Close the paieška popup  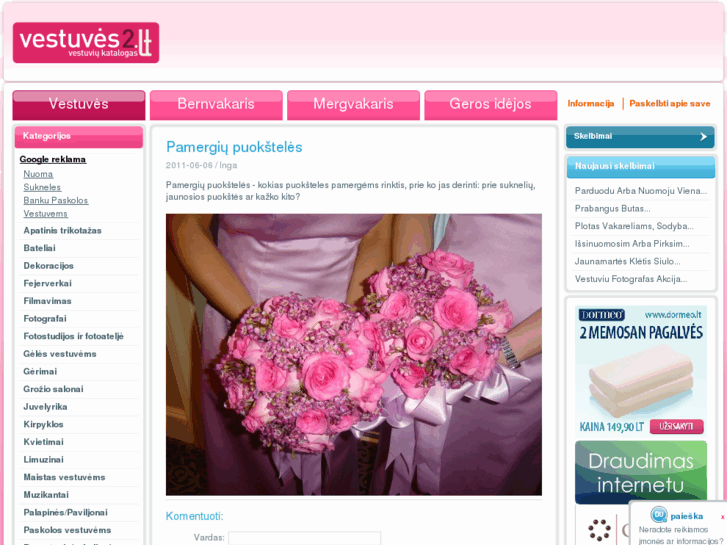(722, 517)
